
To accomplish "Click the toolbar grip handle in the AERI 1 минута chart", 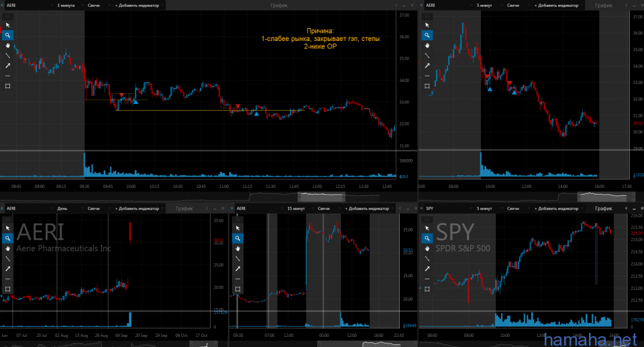I will click(x=7, y=17).
